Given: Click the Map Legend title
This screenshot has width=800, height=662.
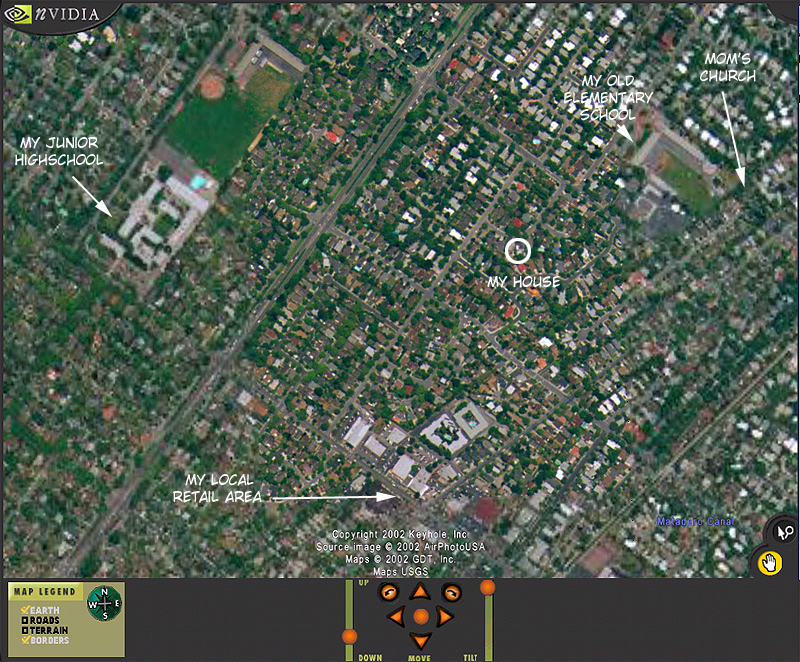Looking at the screenshot, I should click(x=44, y=592).
